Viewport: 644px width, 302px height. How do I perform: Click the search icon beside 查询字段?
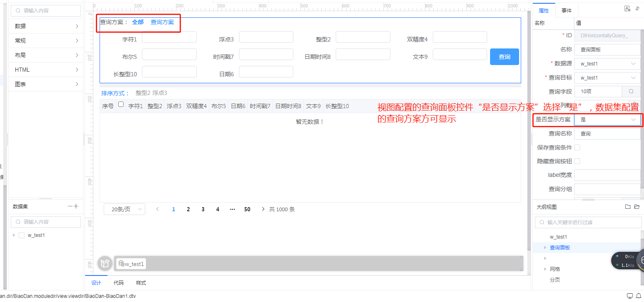[631, 92]
